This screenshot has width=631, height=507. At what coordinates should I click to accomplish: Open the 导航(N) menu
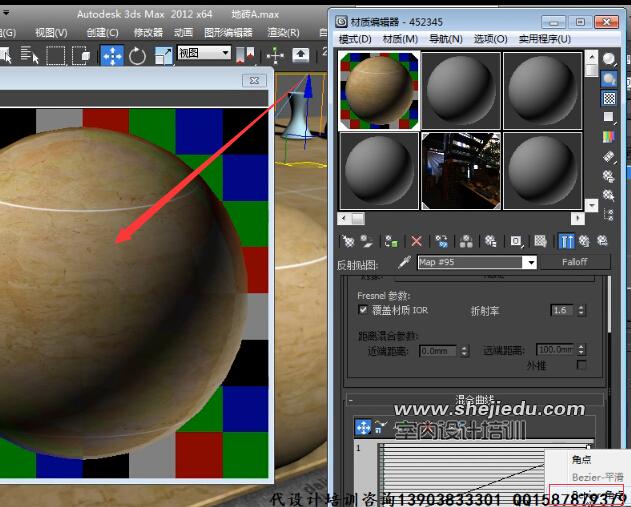pos(446,39)
